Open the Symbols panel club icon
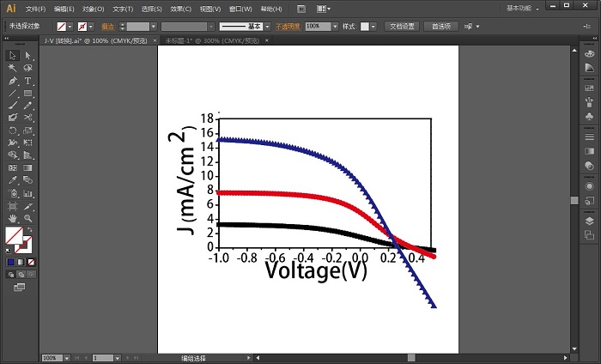The image size is (601, 364). coord(590,116)
